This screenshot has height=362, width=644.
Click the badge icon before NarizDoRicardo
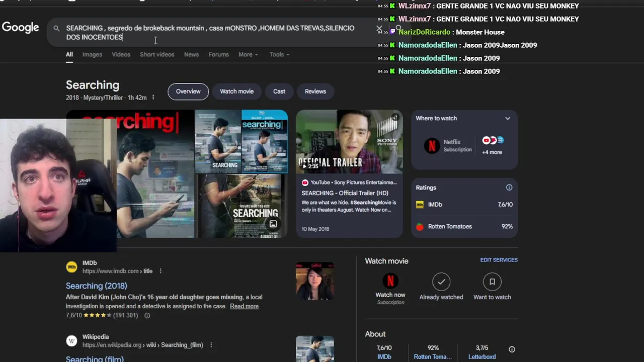(x=392, y=32)
